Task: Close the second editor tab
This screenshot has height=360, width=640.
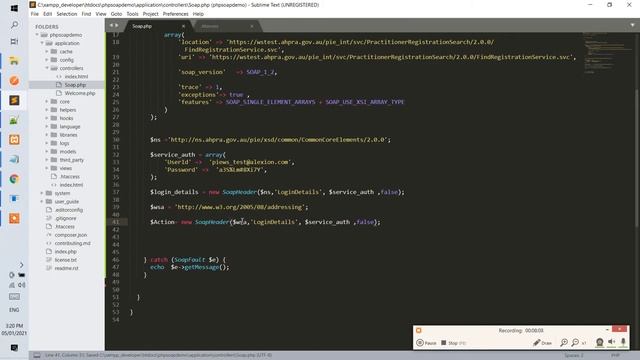Action: (x=252, y=26)
